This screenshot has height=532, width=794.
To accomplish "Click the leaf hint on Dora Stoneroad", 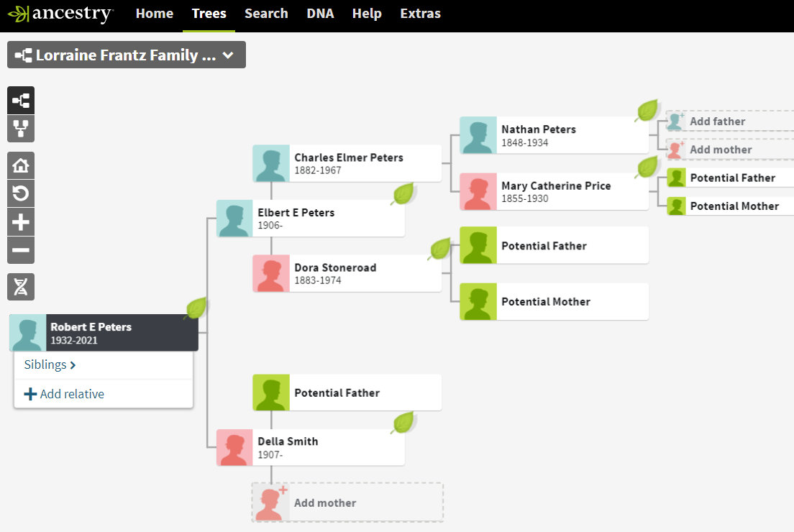I will tap(440, 249).
